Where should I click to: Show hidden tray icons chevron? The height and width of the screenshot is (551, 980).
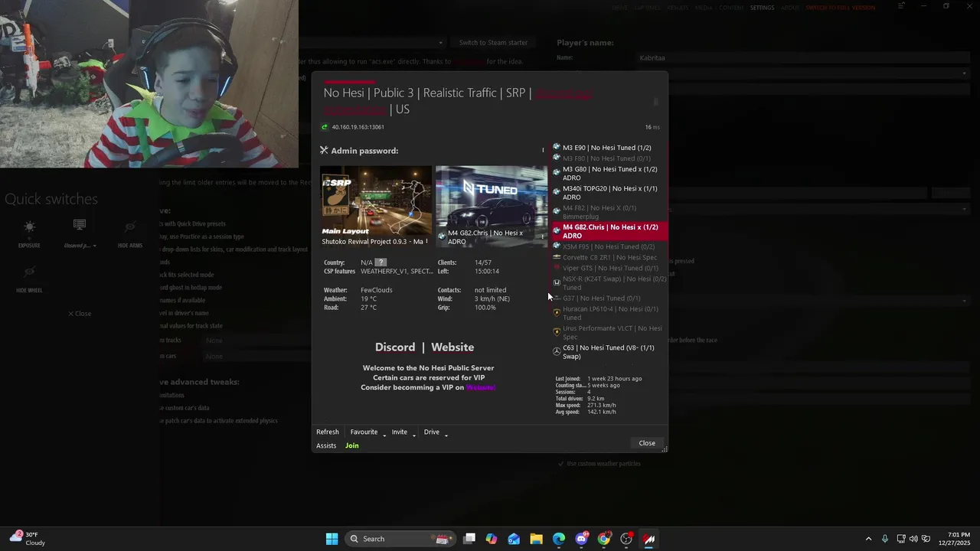[868, 539]
